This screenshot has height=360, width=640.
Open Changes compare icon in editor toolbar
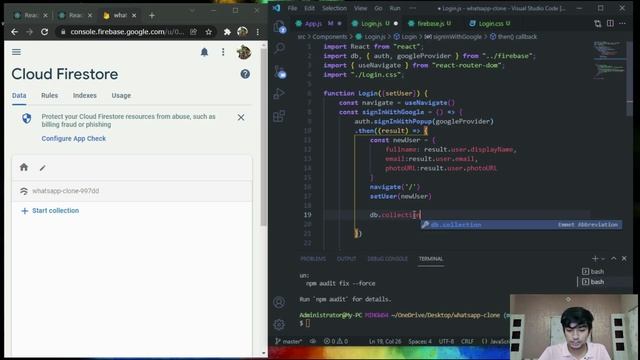(x=598, y=24)
